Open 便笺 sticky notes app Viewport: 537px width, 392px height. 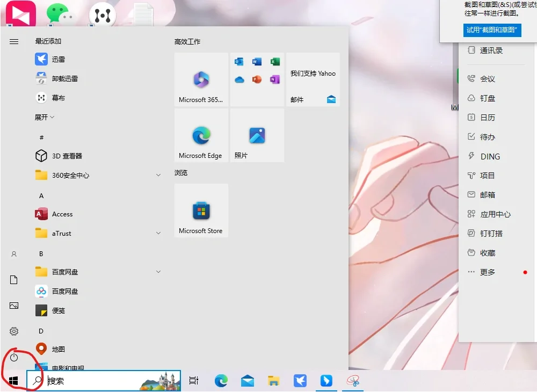pyautogui.click(x=50, y=310)
